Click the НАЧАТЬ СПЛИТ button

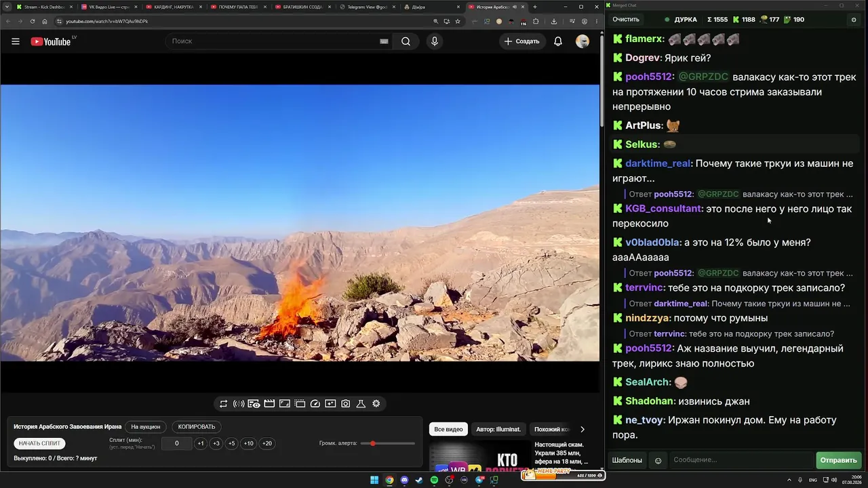tap(40, 443)
